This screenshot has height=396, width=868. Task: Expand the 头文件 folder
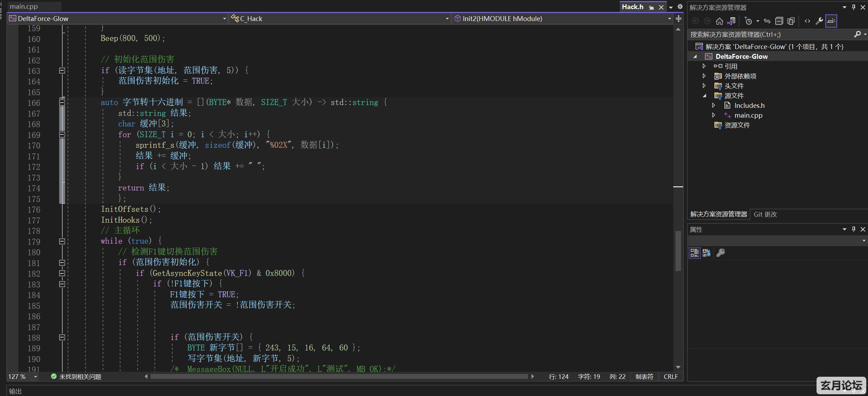coord(704,86)
